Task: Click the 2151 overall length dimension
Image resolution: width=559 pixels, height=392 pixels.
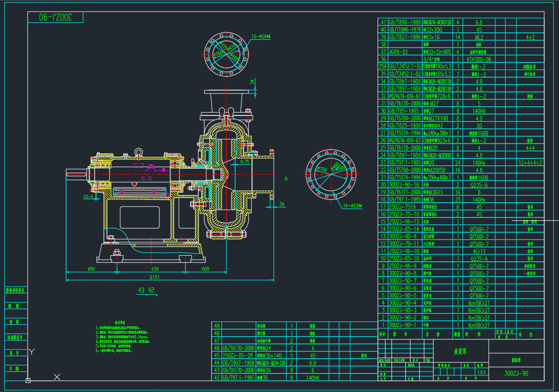Action: click(x=155, y=277)
